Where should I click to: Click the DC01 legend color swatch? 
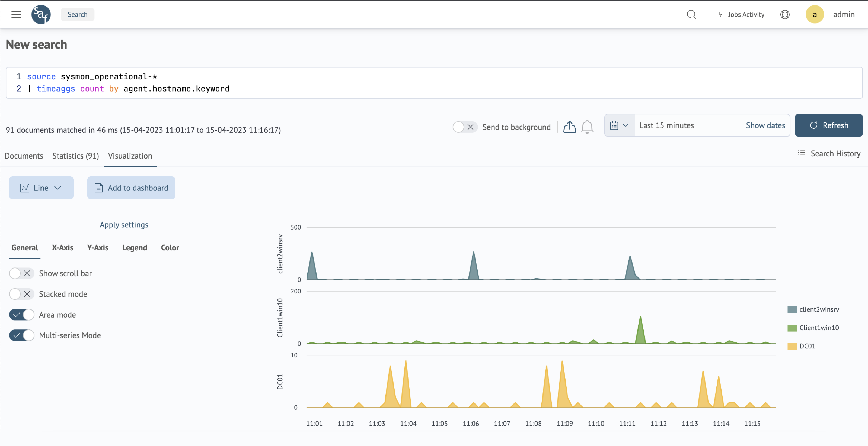792,346
